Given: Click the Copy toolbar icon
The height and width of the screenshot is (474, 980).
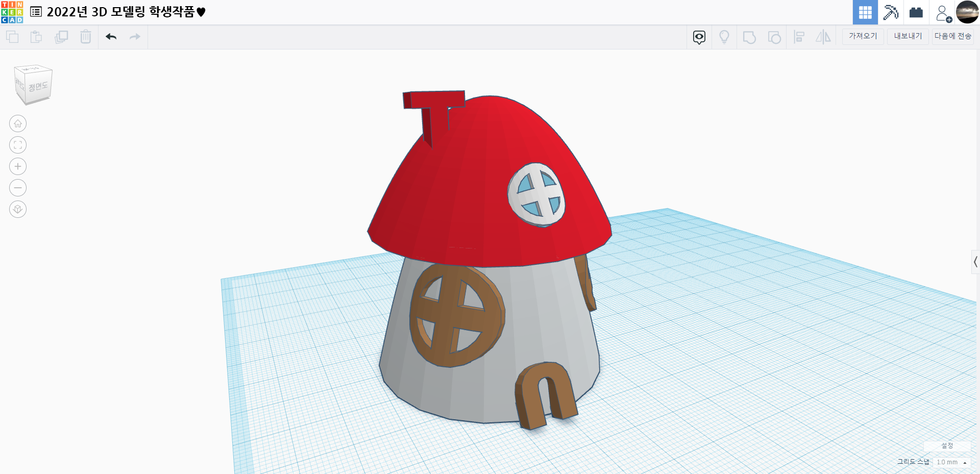Looking at the screenshot, I should 12,37.
